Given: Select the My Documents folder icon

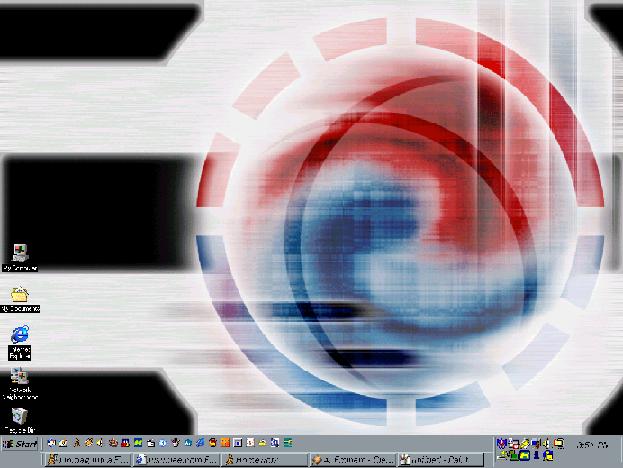Looking at the screenshot, I should point(20,299).
